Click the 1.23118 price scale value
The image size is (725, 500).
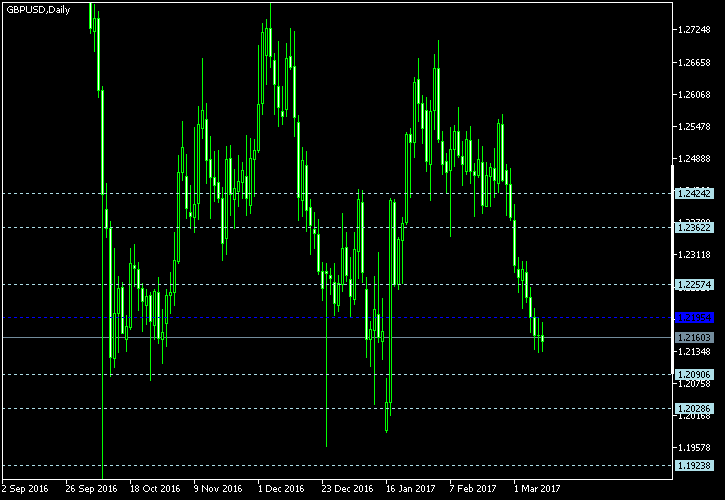[694, 254]
